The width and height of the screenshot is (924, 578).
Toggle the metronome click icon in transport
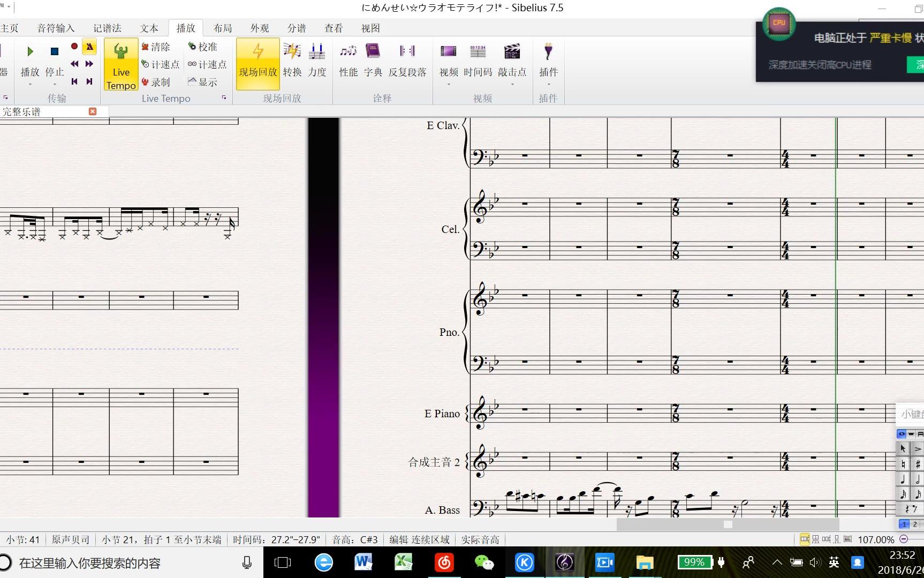tap(89, 47)
